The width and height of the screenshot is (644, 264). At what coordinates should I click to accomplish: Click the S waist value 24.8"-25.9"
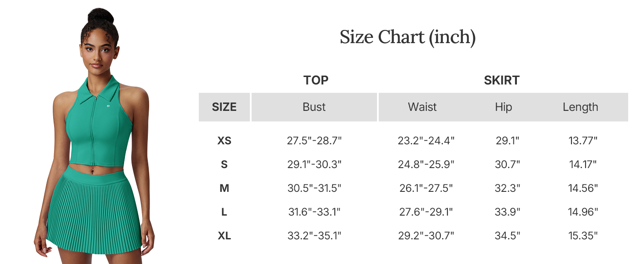coord(426,165)
